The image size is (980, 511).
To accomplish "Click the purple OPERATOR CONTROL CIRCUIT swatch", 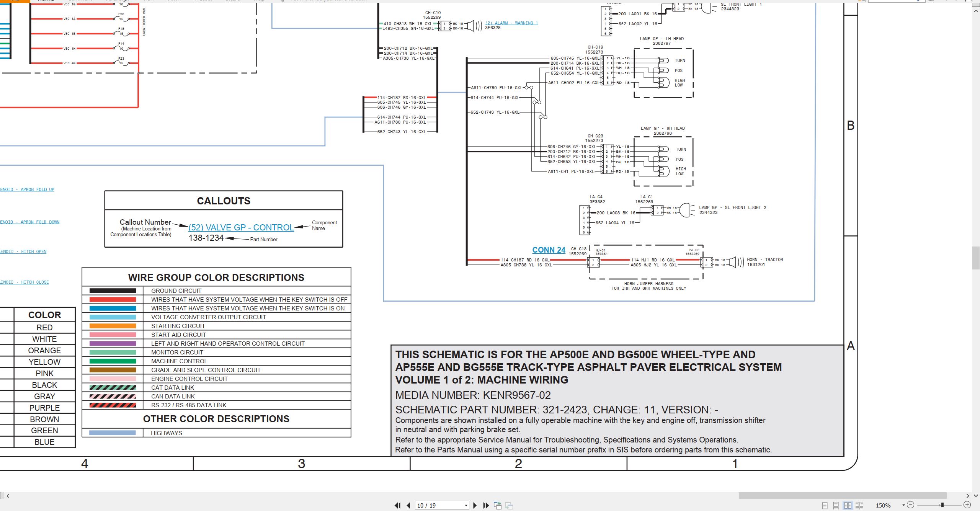I will click(113, 344).
